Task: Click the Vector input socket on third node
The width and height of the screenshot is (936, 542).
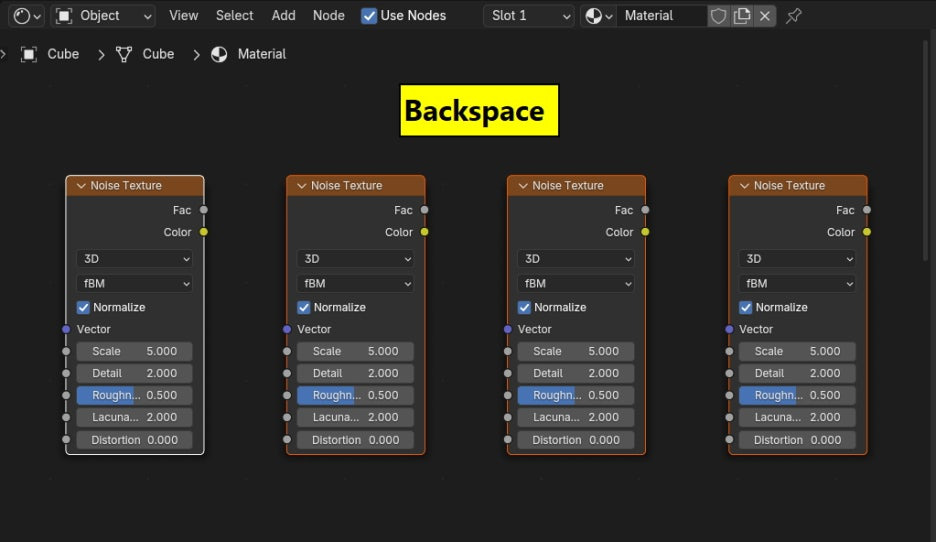Action: tap(508, 329)
